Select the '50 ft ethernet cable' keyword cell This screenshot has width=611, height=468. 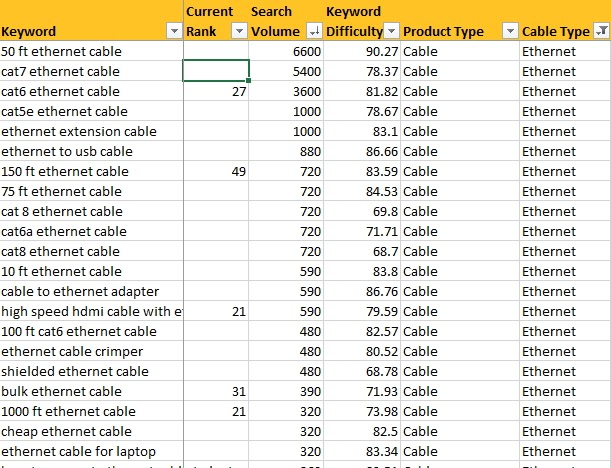pyautogui.click(x=92, y=51)
